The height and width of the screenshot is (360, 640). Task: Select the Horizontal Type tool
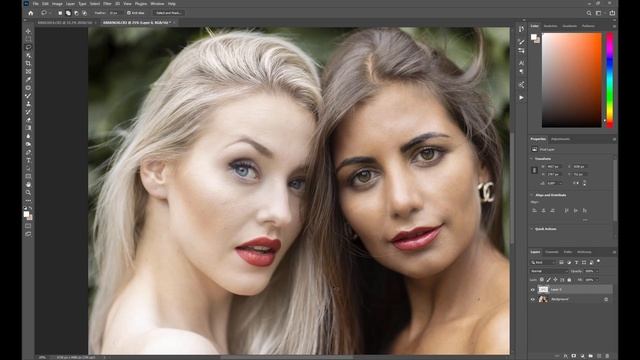click(x=28, y=160)
